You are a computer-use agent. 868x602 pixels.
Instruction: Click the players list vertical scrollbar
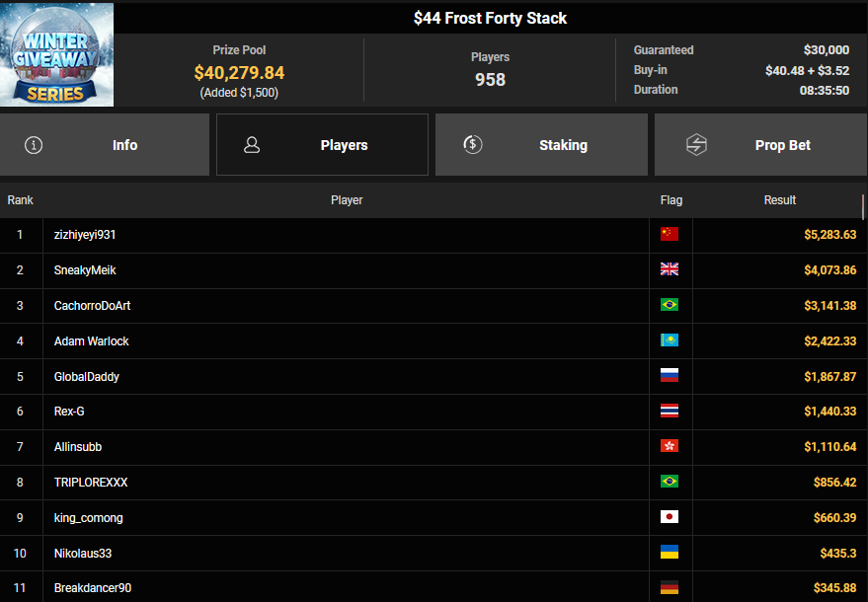tap(864, 206)
